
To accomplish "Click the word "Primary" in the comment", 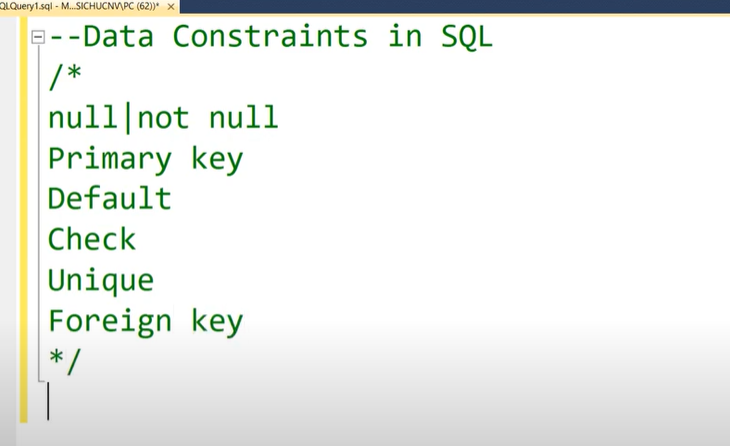I will point(110,159).
